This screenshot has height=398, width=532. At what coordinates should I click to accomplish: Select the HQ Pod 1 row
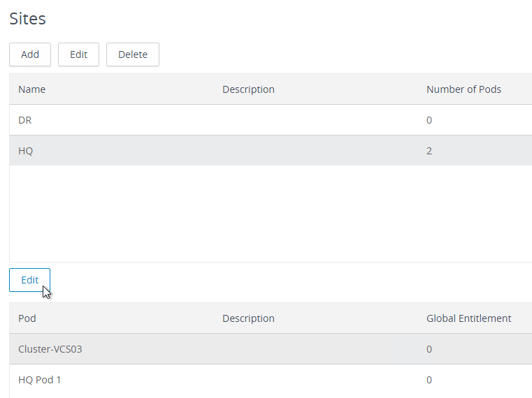pos(271,380)
